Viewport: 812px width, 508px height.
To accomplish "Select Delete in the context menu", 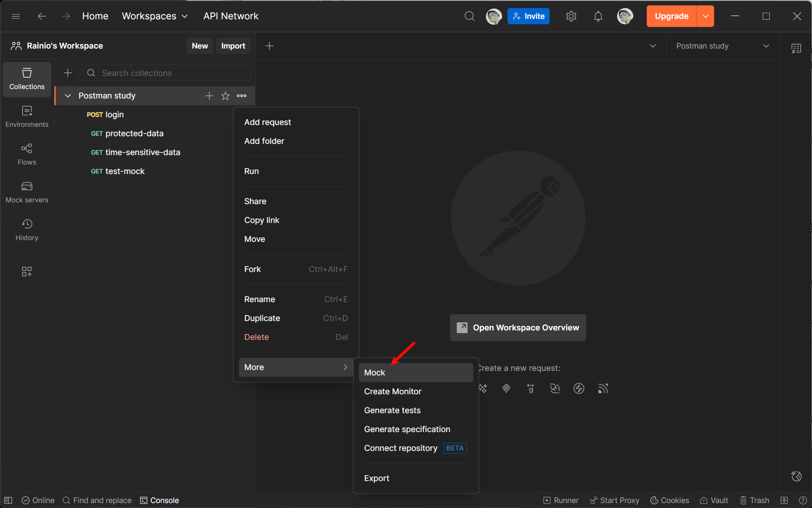I will tap(296, 337).
